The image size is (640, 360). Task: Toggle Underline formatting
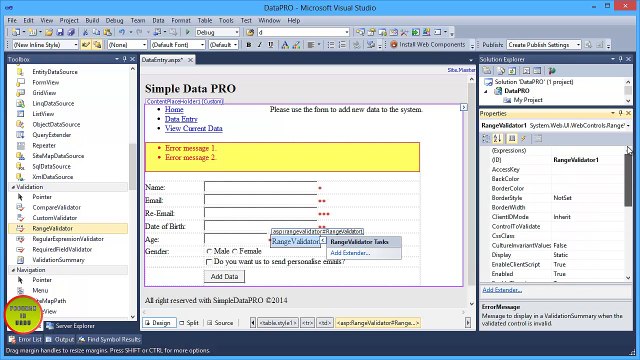[271, 45]
